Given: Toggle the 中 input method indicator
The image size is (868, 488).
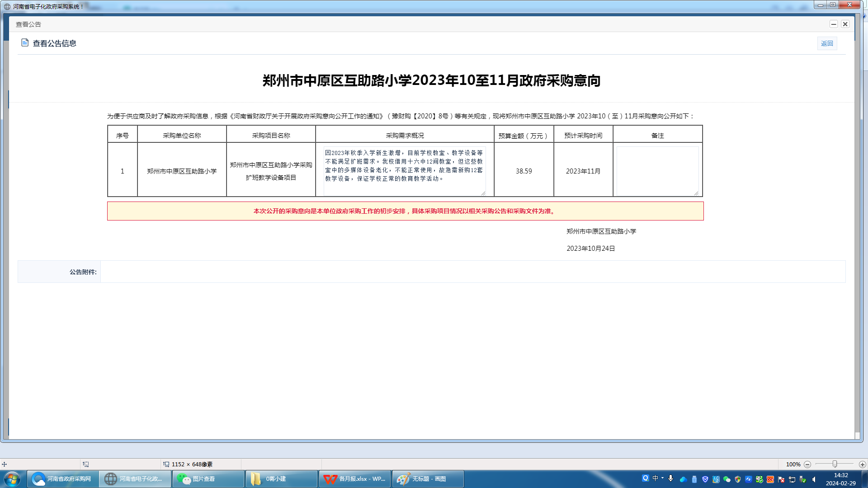Looking at the screenshot, I should click(655, 478).
